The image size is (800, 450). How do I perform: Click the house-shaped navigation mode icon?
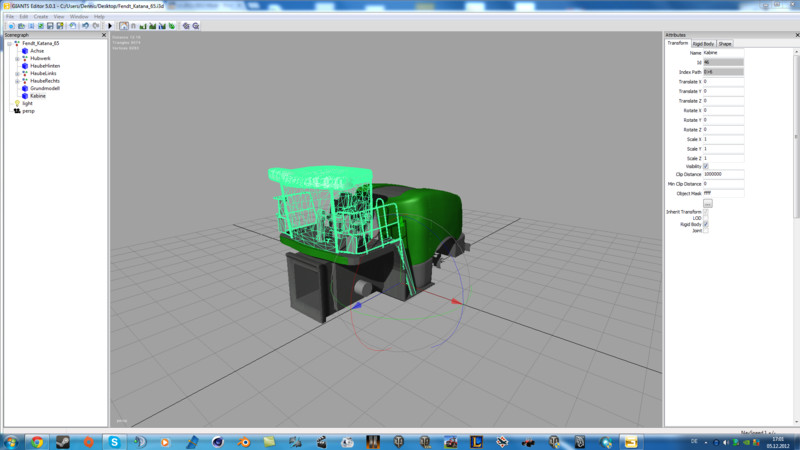124,26
